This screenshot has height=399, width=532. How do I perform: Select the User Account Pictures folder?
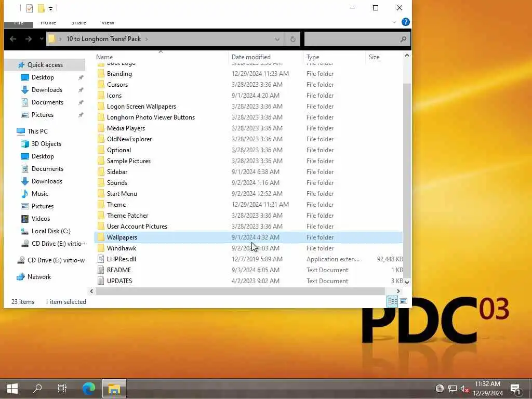click(x=137, y=227)
